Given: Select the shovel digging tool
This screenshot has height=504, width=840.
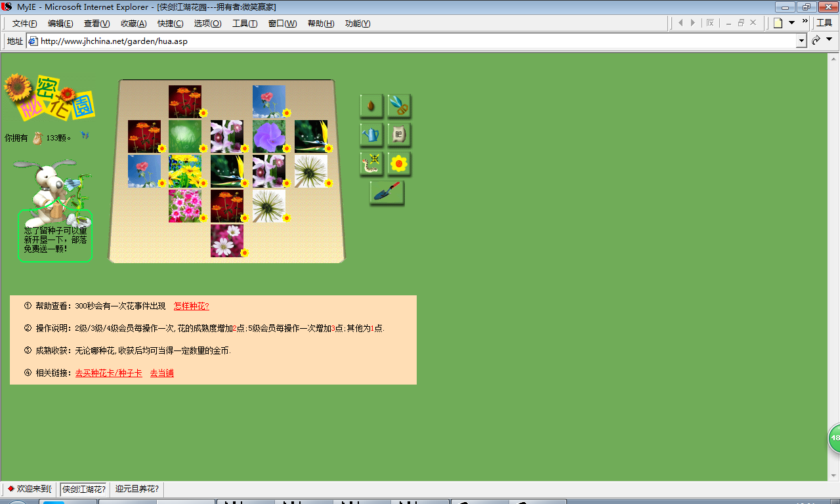Looking at the screenshot, I should [x=387, y=192].
